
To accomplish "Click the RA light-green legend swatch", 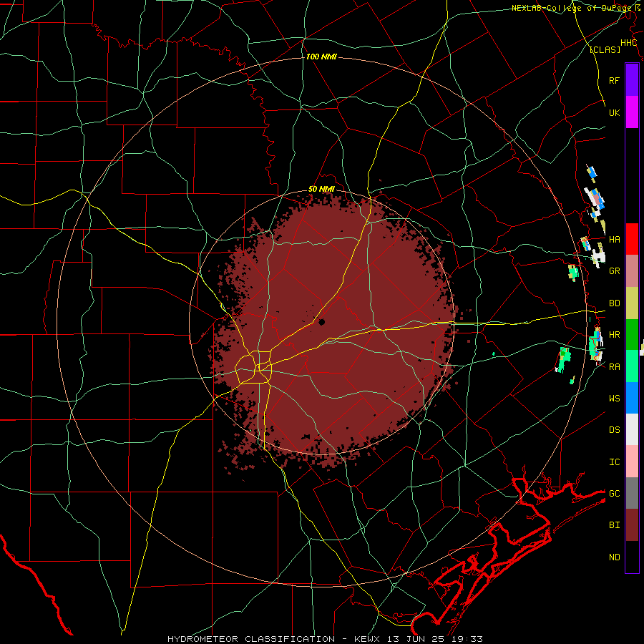I will (632, 366).
